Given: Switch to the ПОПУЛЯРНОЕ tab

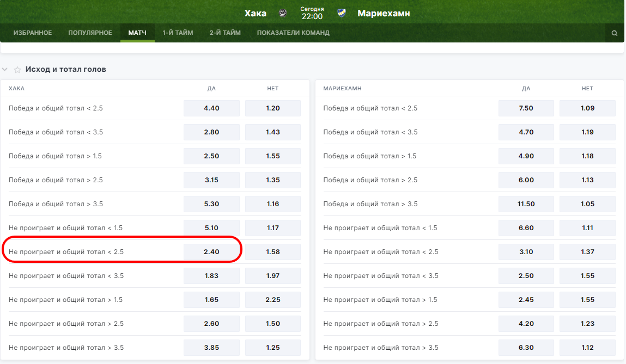Looking at the screenshot, I should point(90,33).
